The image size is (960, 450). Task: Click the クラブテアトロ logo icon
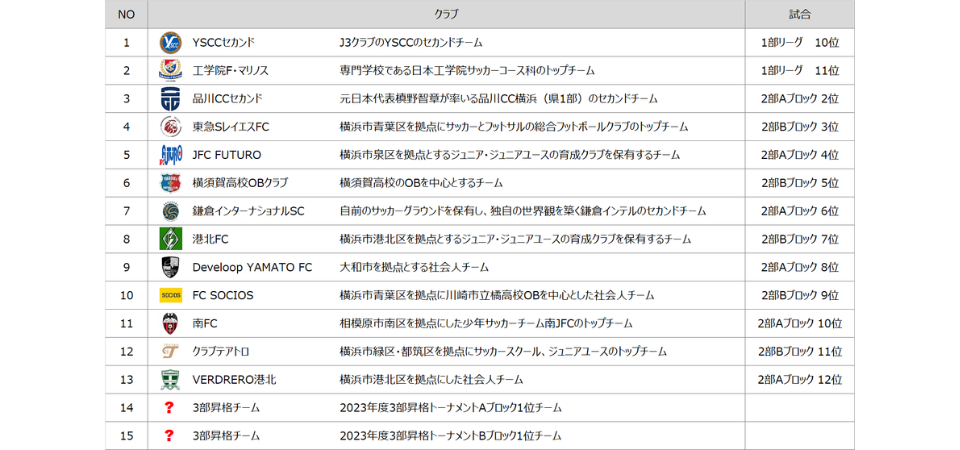click(x=170, y=351)
